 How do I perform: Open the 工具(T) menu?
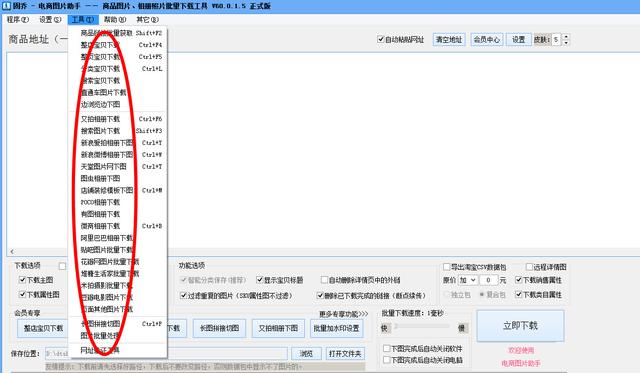point(83,19)
